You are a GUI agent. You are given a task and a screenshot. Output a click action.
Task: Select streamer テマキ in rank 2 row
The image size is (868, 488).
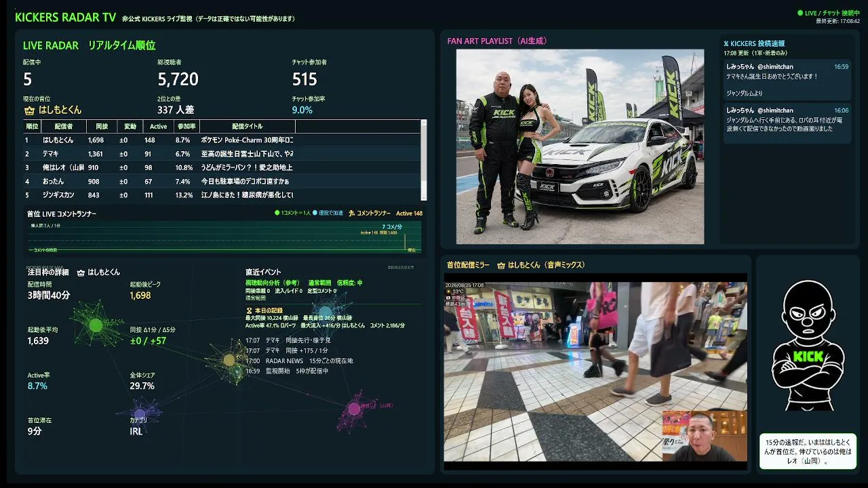[x=50, y=154]
